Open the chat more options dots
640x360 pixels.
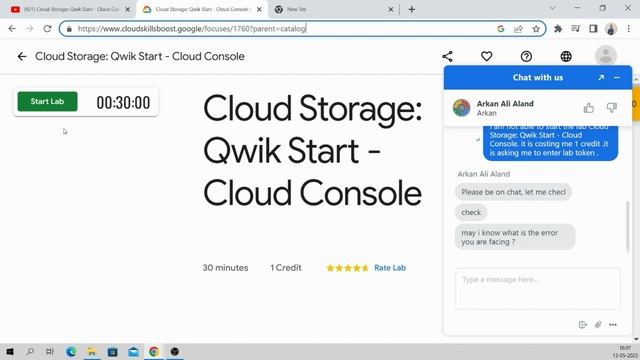tap(613, 324)
